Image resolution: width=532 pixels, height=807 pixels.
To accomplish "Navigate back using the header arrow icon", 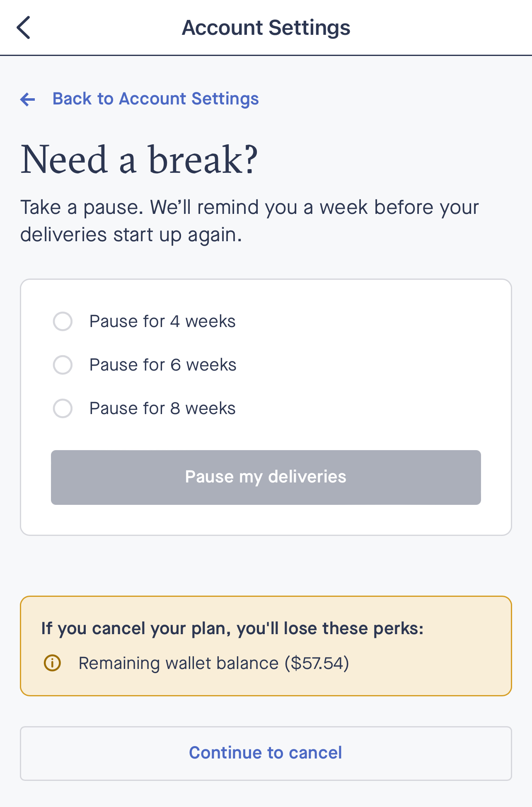I will (x=24, y=27).
